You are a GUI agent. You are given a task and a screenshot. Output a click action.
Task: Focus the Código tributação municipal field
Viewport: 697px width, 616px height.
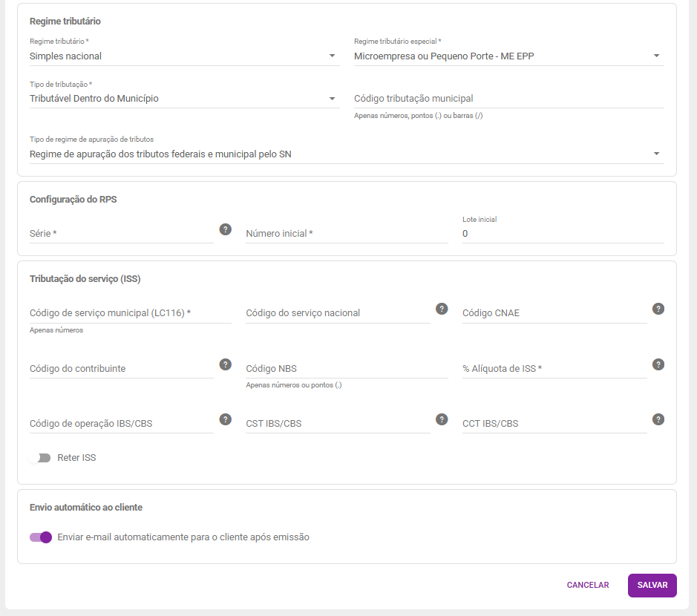point(509,99)
